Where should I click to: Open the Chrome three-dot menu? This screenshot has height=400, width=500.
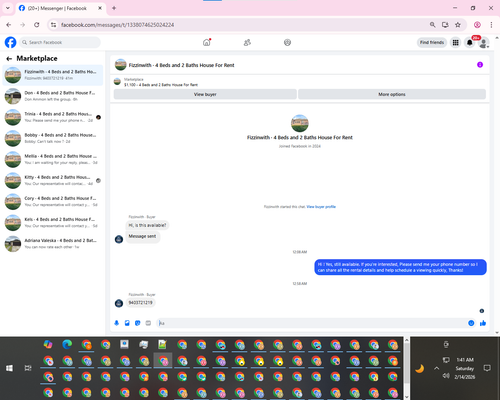491,25
